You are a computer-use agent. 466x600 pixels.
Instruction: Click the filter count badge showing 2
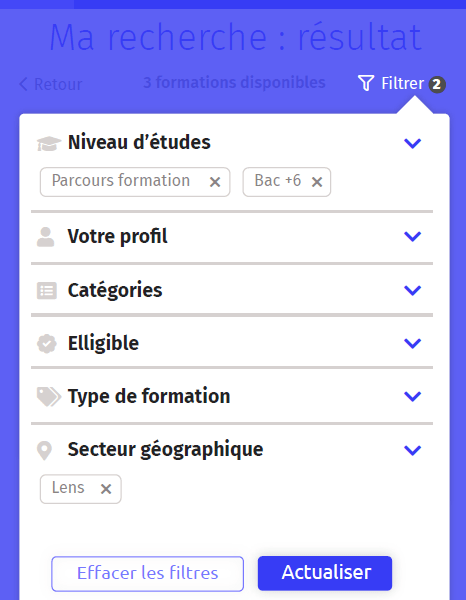[437, 85]
